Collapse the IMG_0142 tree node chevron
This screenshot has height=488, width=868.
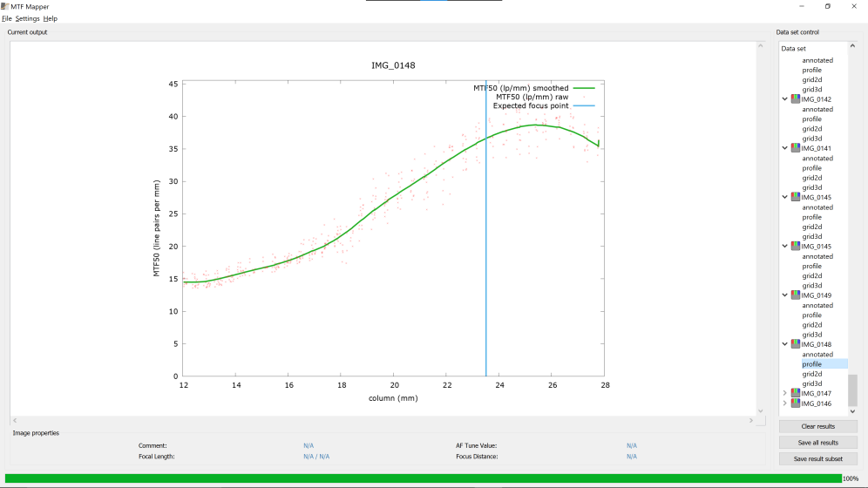[784, 99]
